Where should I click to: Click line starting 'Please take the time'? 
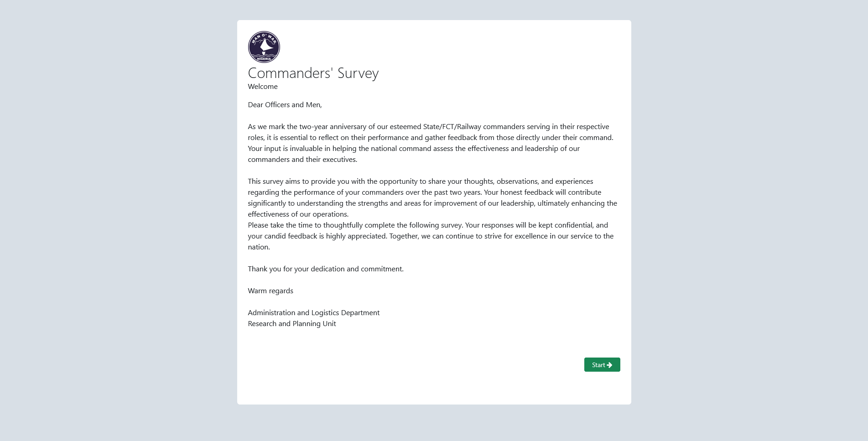428,225
